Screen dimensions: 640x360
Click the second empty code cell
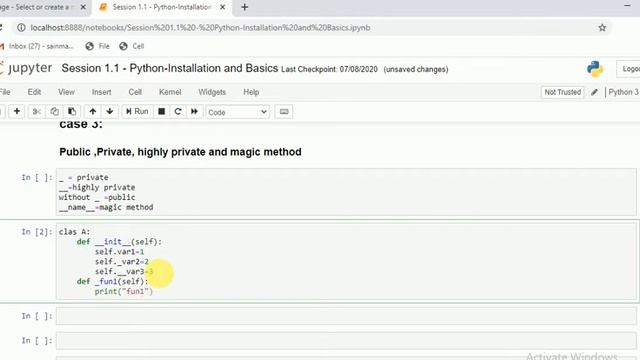point(346,340)
